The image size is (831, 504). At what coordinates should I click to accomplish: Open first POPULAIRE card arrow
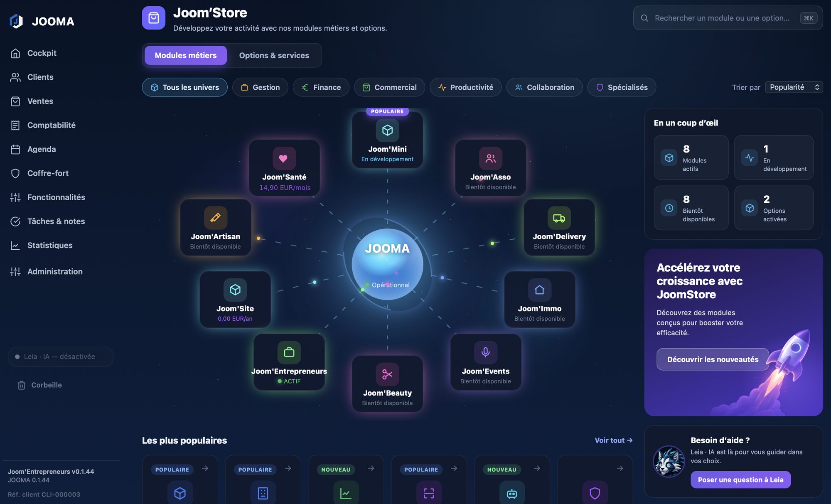point(205,469)
